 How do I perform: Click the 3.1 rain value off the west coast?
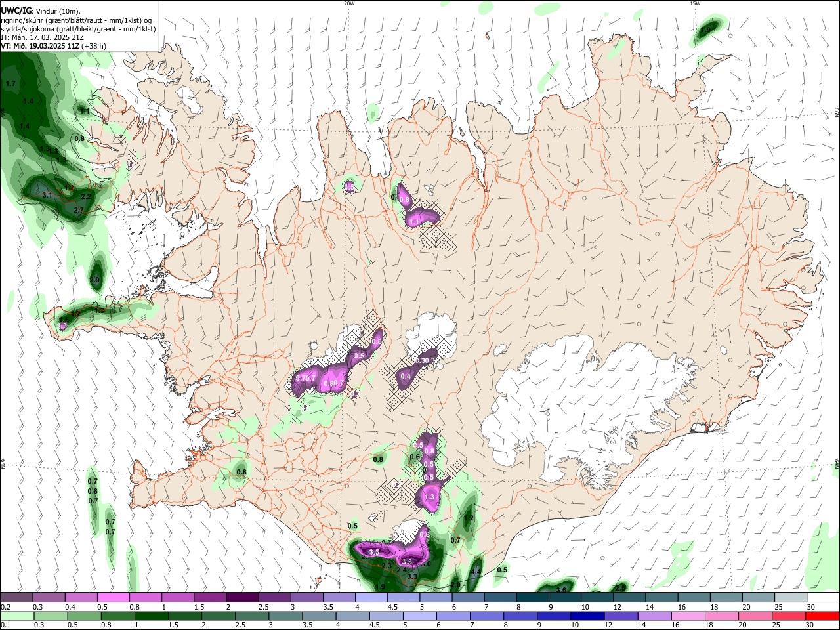47,195
